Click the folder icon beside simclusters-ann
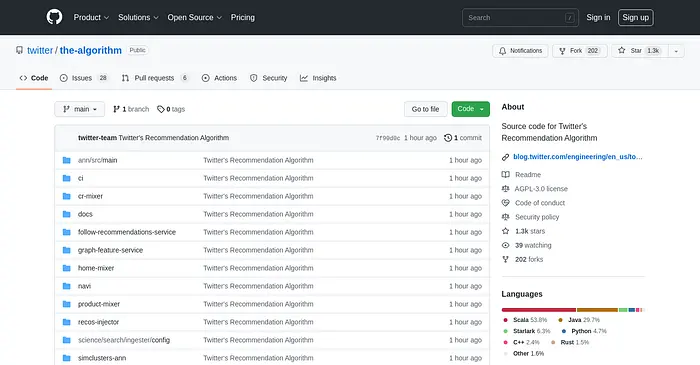This screenshot has width=700, height=365. (67, 358)
